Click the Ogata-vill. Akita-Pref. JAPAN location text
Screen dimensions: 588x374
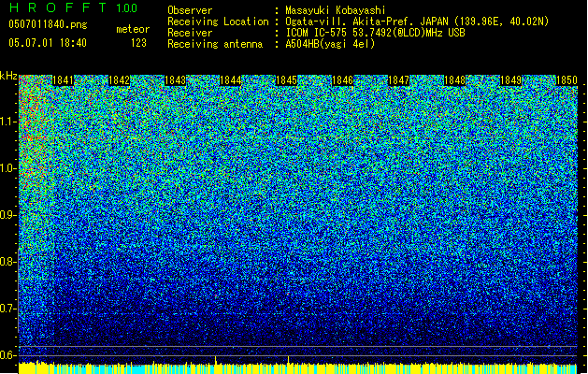(x=417, y=22)
